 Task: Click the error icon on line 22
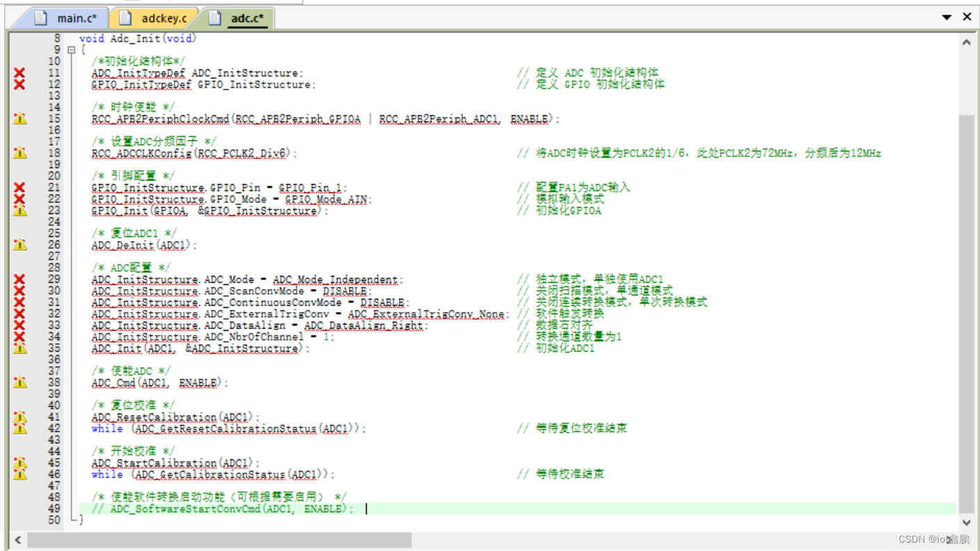coord(19,199)
